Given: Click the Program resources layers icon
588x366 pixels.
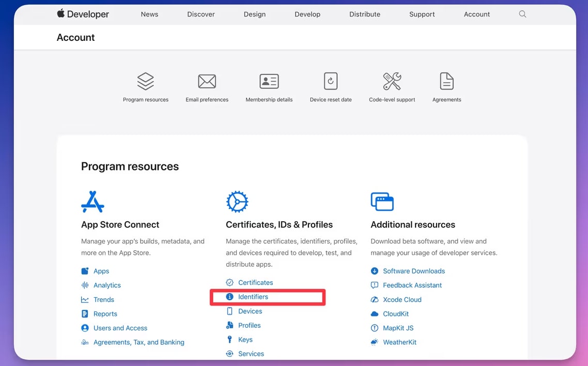Looking at the screenshot, I should pos(145,81).
